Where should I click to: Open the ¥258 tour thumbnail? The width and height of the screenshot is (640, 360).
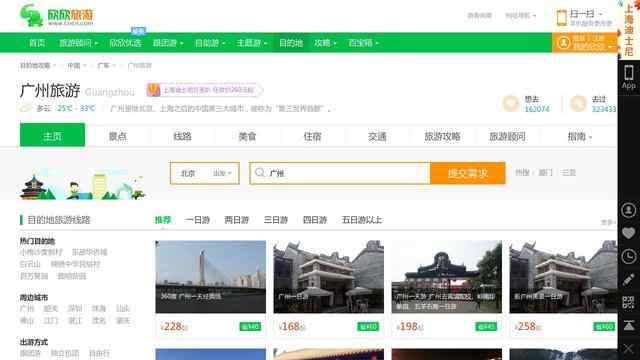563,277
